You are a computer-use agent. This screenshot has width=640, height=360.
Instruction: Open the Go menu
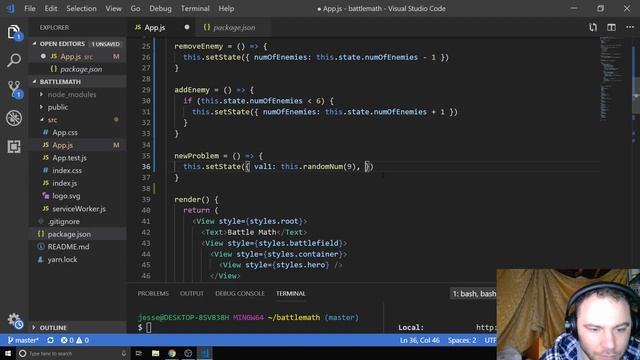tap(136, 9)
